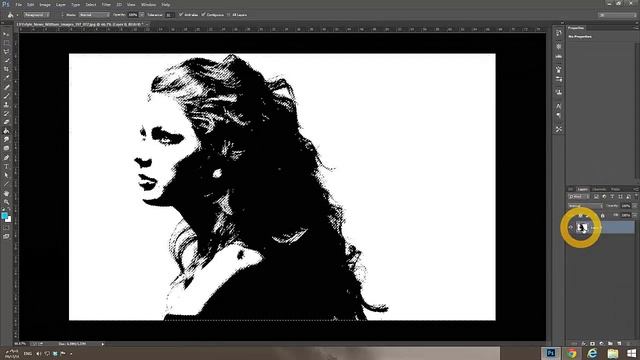640x360 pixels.
Task: Open the Character panel icon
Action: [558, 106]
